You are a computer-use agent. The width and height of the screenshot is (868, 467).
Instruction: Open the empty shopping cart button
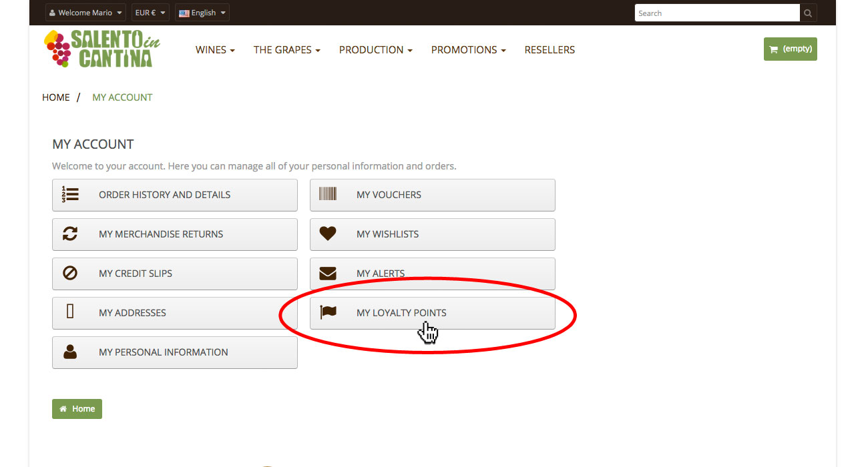[790, 49]
